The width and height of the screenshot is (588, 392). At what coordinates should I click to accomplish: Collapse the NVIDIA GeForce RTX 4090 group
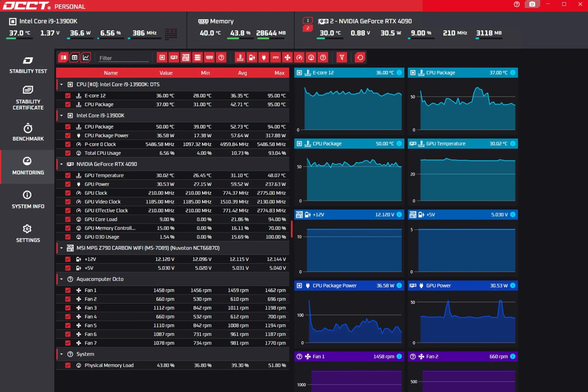tap(62, 164)
